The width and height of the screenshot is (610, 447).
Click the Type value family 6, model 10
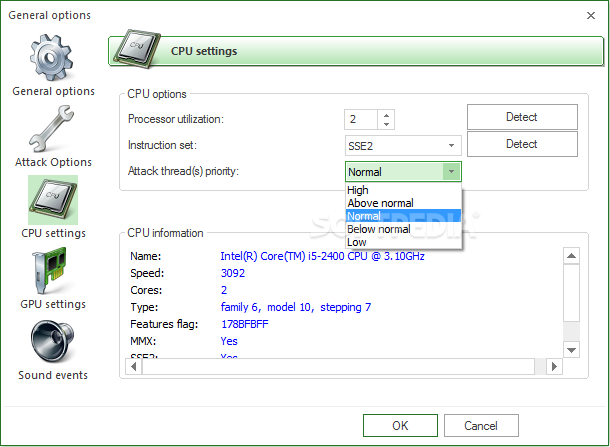(296, 307)
